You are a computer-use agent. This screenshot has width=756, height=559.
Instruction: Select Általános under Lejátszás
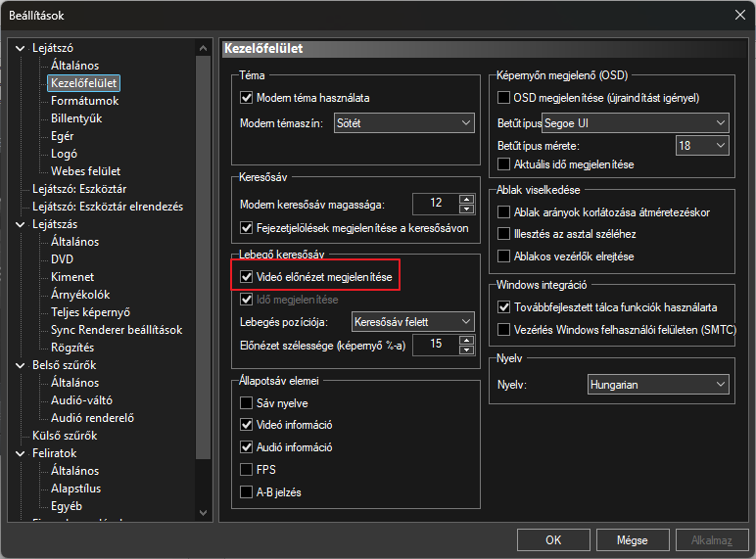click(74, 242)
